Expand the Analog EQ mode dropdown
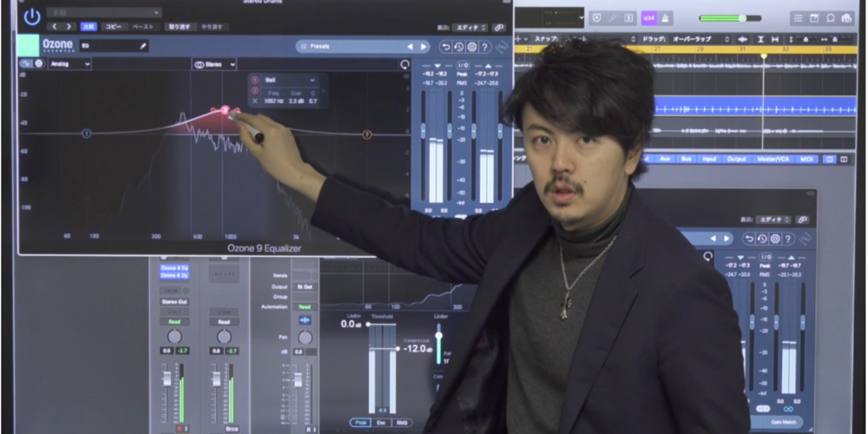 pos(69,63)
